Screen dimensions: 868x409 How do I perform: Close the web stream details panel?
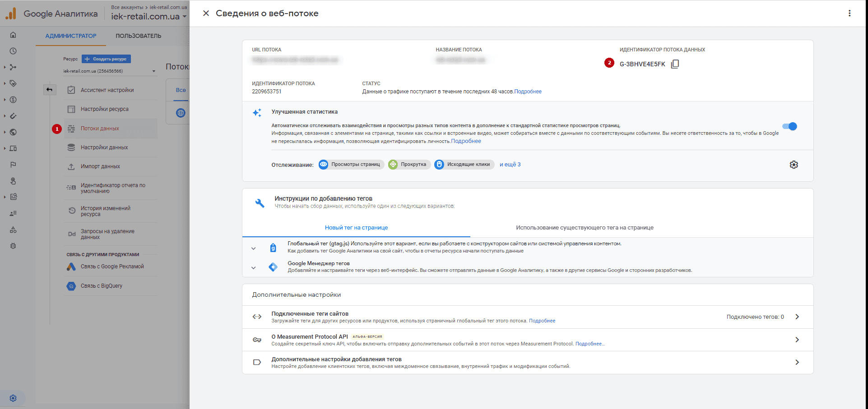coord(206,13)
